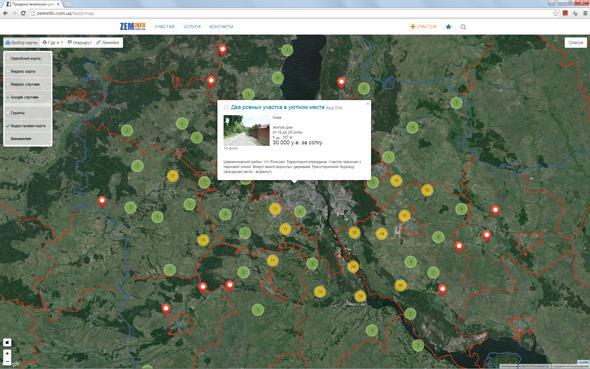Focus the zeminfo.com.ua address bar
The width and height of the screenshot is (590, 369).
290,13
